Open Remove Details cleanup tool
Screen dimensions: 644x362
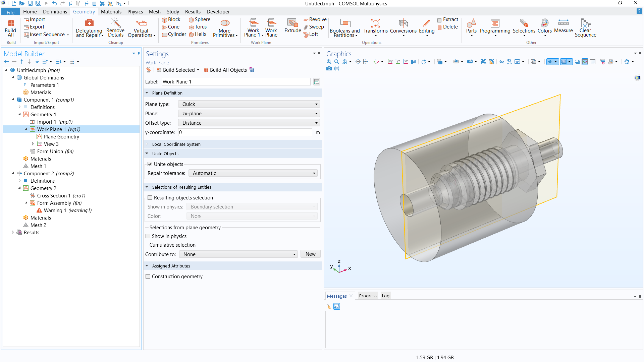click(115, 27)
